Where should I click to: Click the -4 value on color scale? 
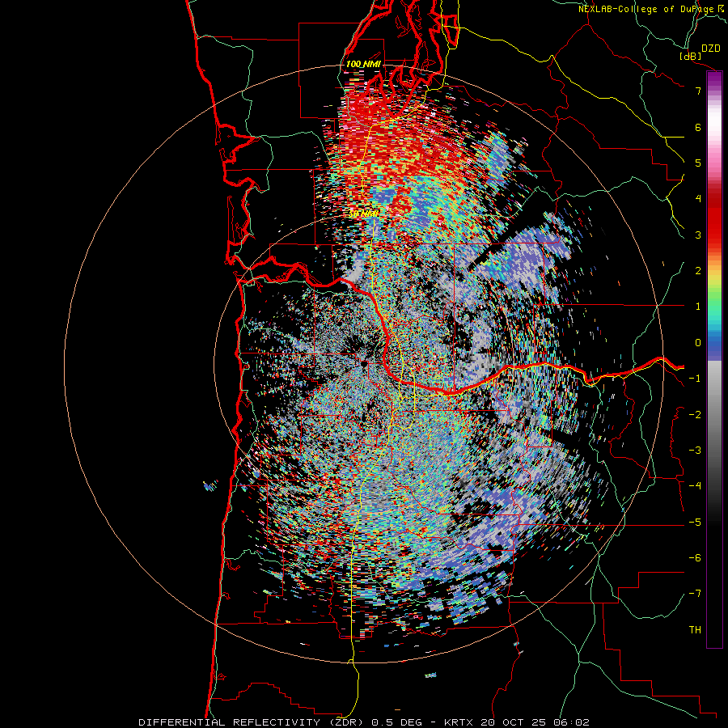point(695,486)
